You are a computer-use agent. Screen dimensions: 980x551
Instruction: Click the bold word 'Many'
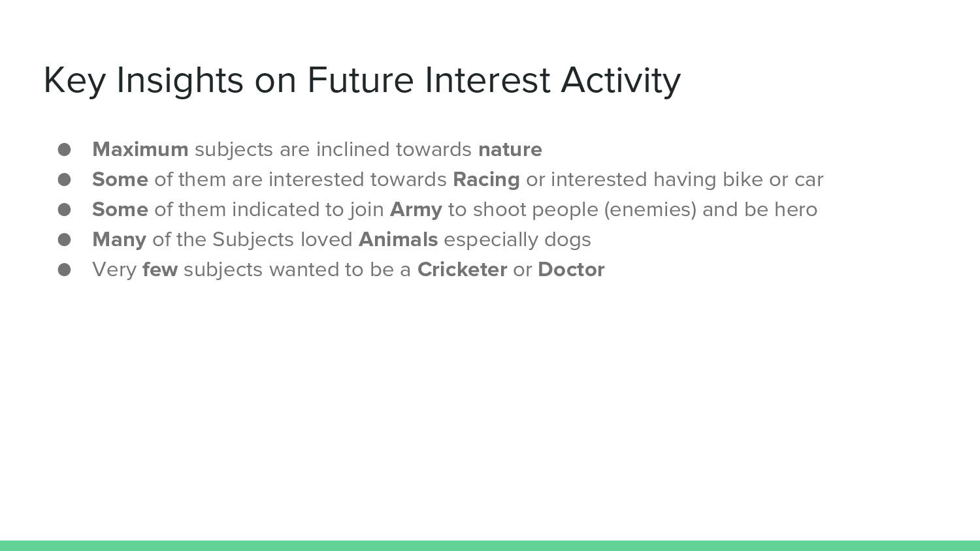pyautogui.click(x=119, y=240)
